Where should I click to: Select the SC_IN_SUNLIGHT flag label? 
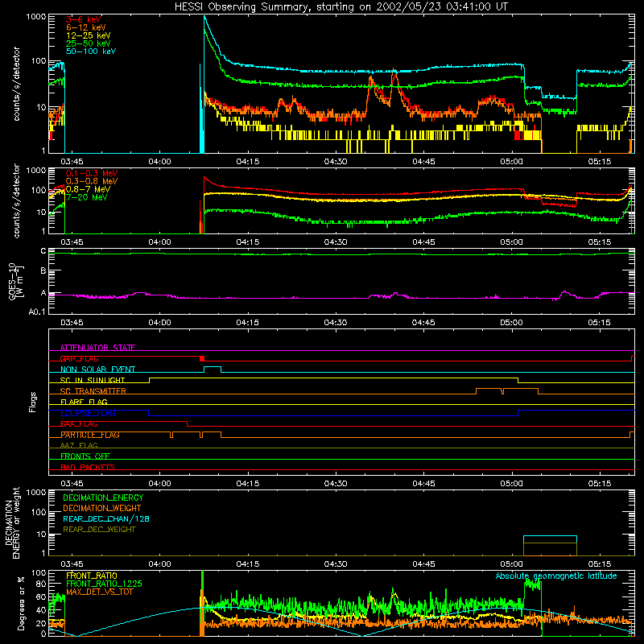pos(93,380)
